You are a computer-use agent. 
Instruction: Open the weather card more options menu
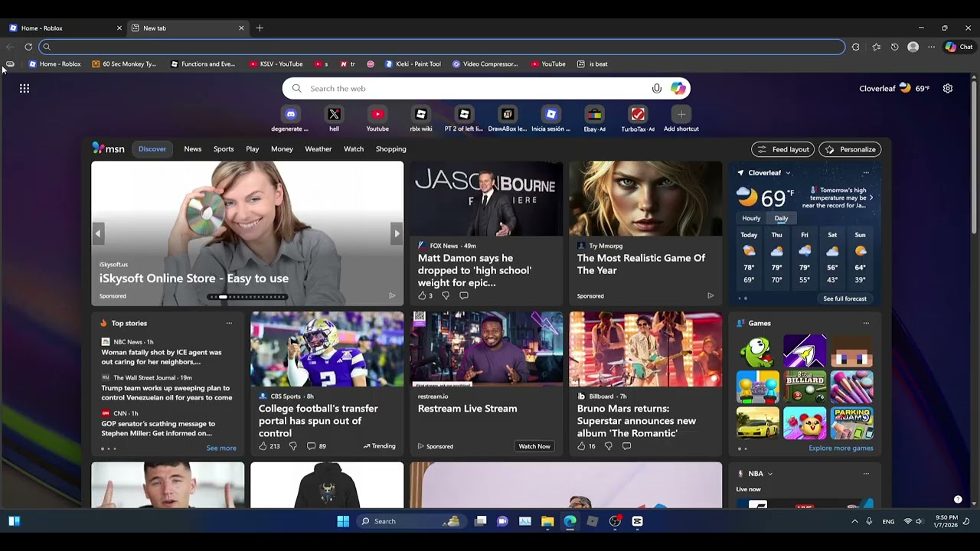click(x=866, y=173)
